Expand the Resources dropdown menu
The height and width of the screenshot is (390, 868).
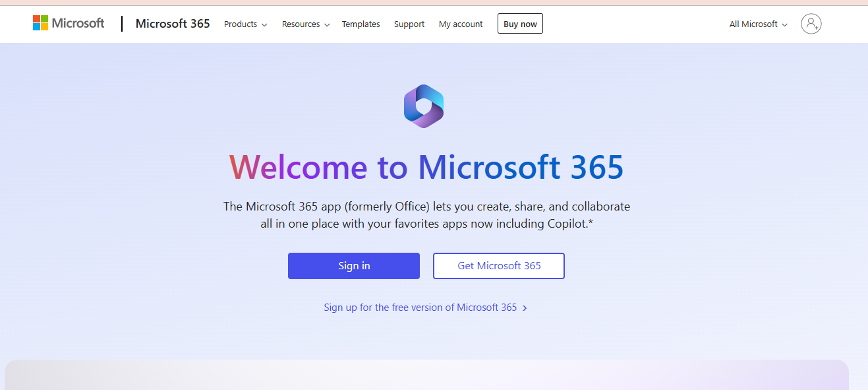click(x=306, y=24)
